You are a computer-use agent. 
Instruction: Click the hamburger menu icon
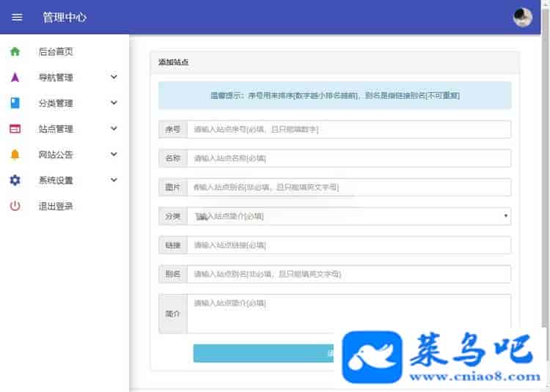(17, 17)
